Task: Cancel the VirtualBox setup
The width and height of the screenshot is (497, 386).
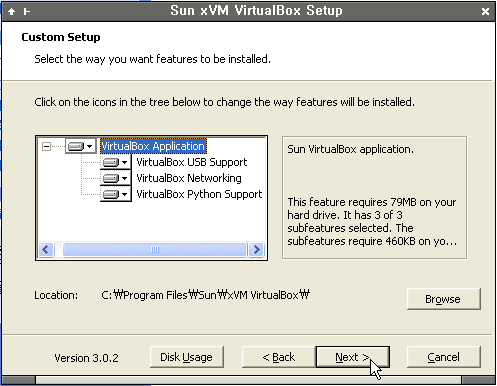Action: 444,357
